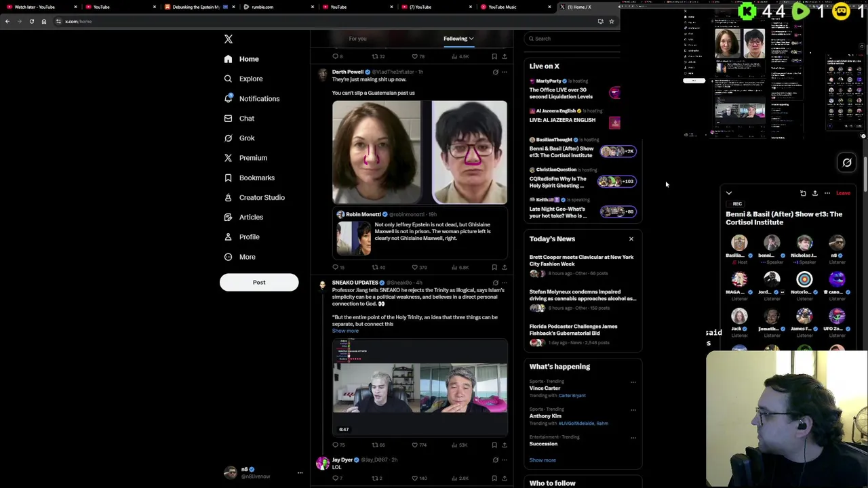
Task: Open the Following tab dropdown
Action: 458,39
